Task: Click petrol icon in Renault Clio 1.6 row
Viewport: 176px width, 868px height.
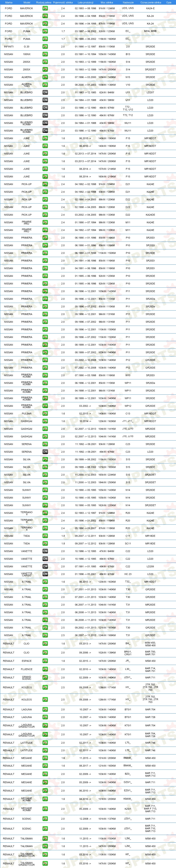Action: point(45,644)
